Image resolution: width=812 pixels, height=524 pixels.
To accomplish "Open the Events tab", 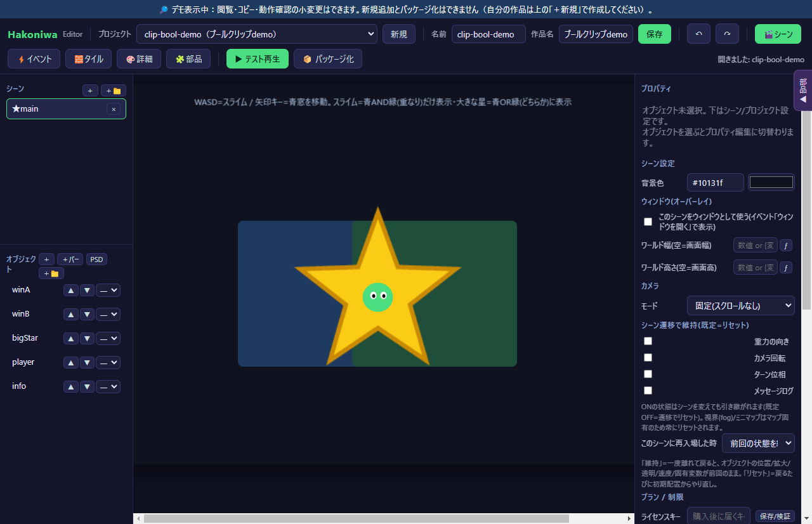I will click(34, 59).
